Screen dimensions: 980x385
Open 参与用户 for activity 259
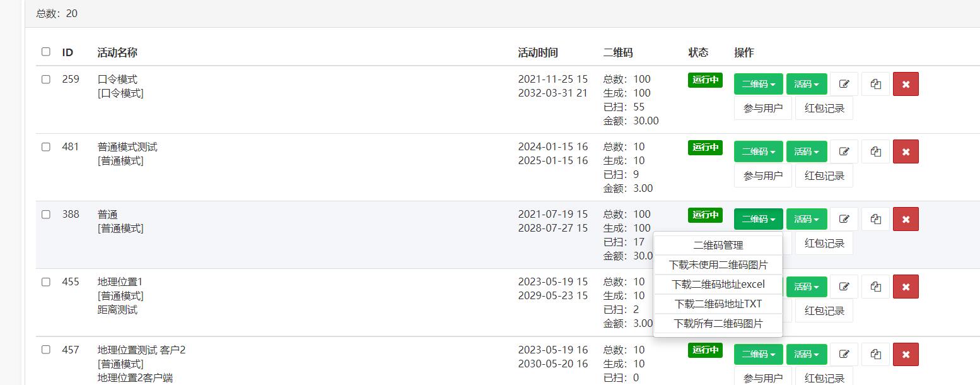pos(763,108)
